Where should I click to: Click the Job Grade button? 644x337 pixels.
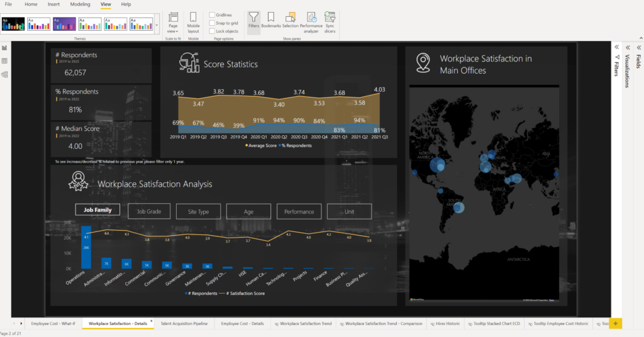pos(148,211)
